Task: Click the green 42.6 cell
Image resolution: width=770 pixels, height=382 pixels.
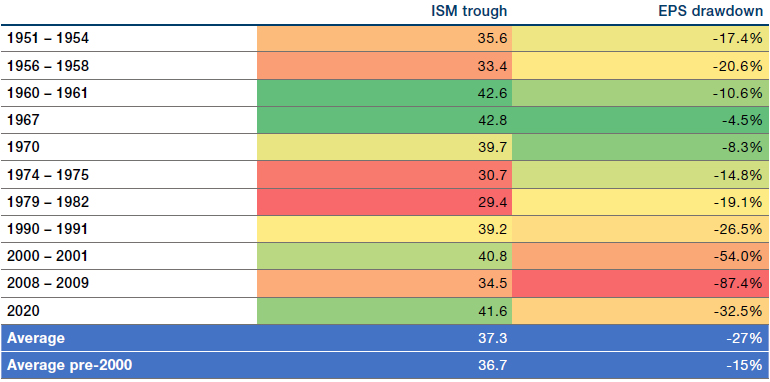Action: click(x=385, y=93)
